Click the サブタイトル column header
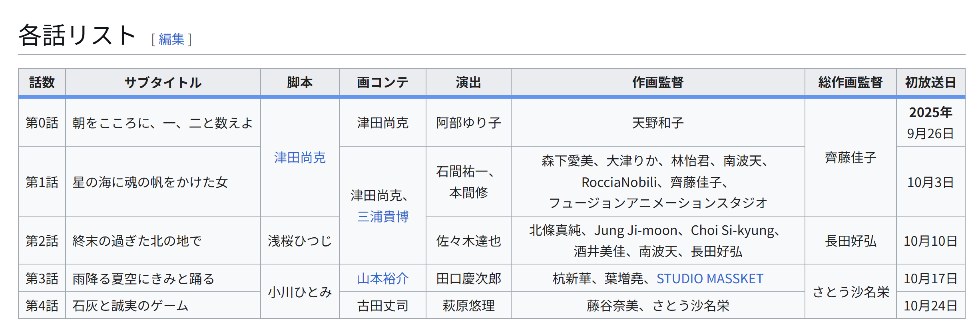 pyautogui.click(x=163, y=82)
